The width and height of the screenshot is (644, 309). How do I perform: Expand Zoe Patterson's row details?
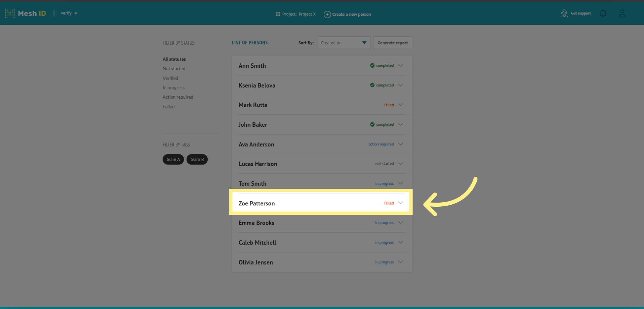point(401,203)
